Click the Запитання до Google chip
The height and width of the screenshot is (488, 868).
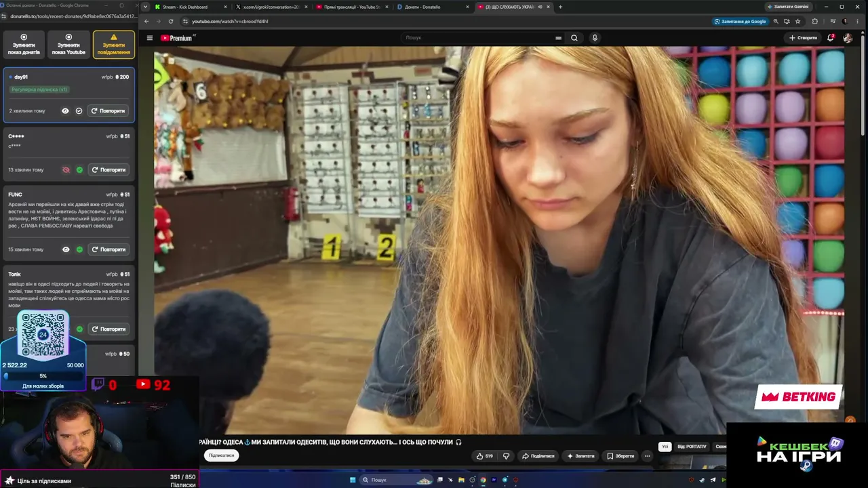740,21
